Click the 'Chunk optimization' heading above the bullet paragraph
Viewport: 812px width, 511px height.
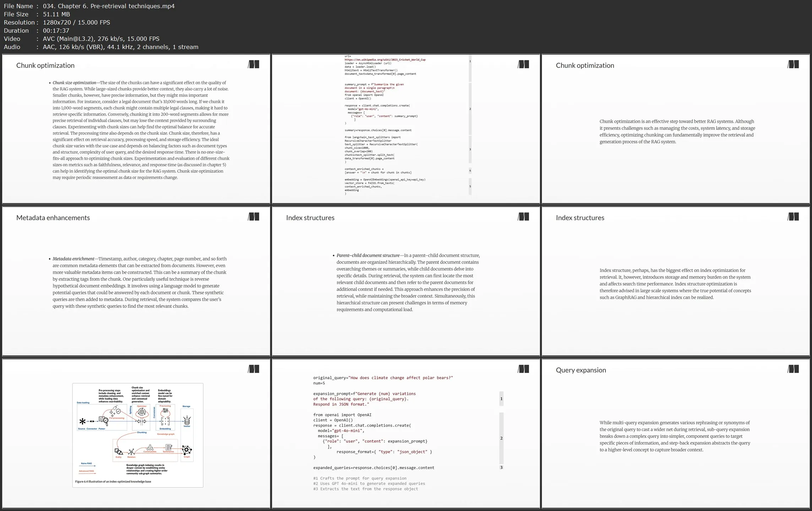[x=45, y=65]
